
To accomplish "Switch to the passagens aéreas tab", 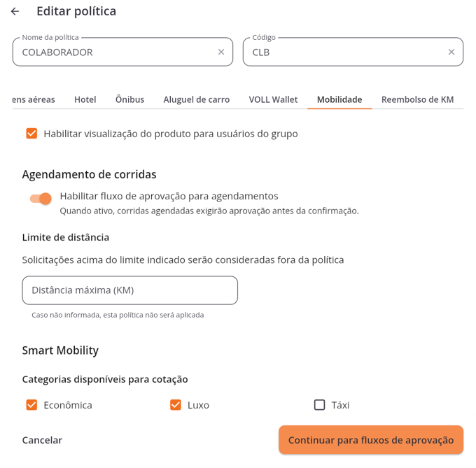I will (x=34, y=99).
